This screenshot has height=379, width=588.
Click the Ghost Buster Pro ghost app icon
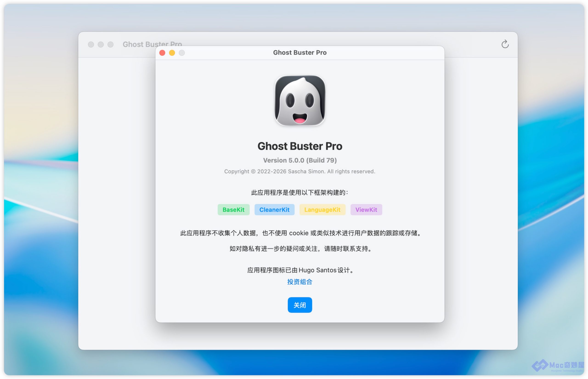click(x=300, y=101)
